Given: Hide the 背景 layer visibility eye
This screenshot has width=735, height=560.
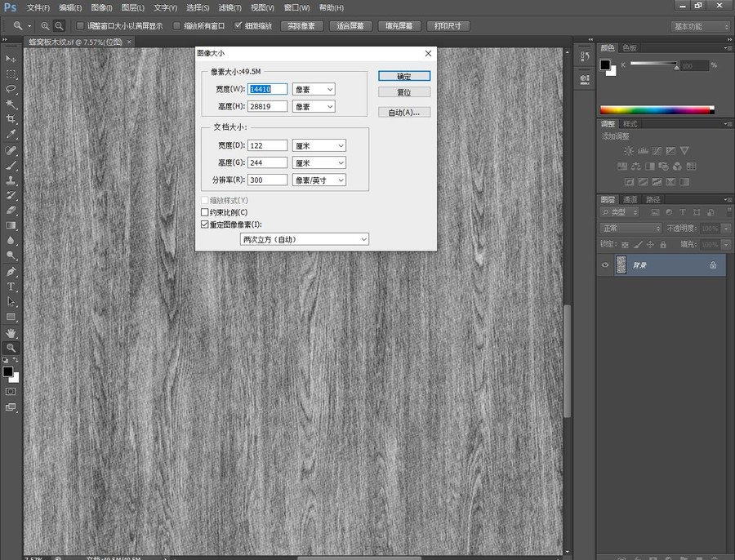Looking at the screenshot, I should (x=605, y=264).
